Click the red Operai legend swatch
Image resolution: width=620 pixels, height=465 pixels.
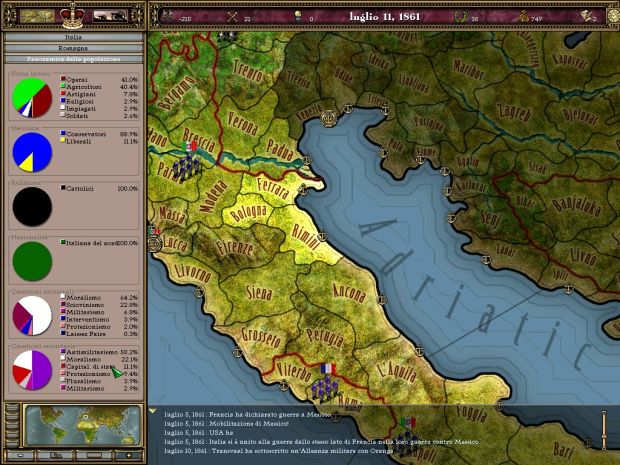[x=63, y=79]
